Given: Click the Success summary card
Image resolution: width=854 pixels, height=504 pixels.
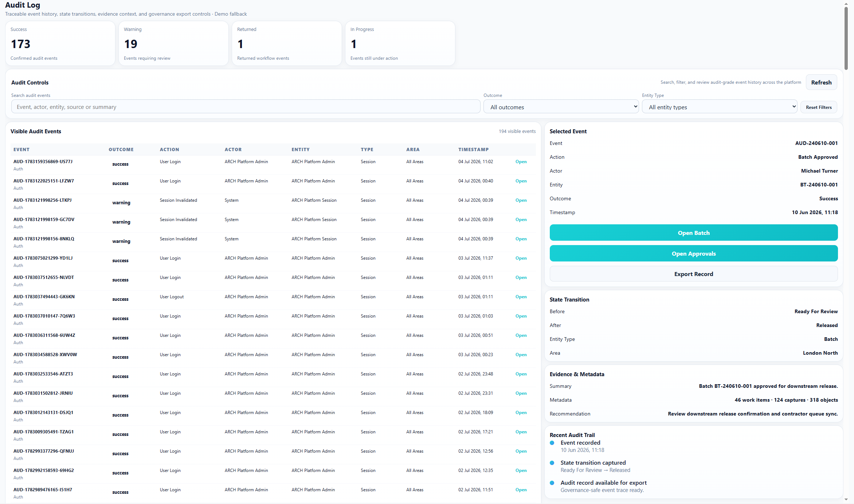Looking at the screenshot, I should [x=60, y=43].
